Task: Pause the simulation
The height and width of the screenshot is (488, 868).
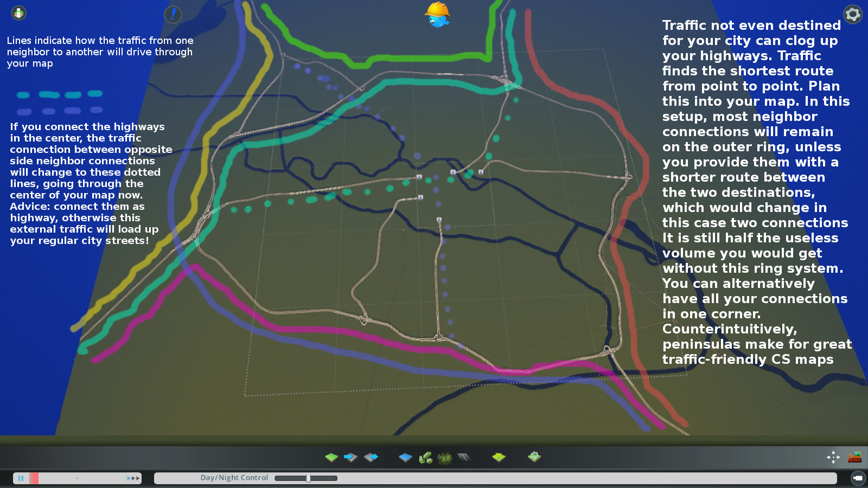Action: [21, 478]
